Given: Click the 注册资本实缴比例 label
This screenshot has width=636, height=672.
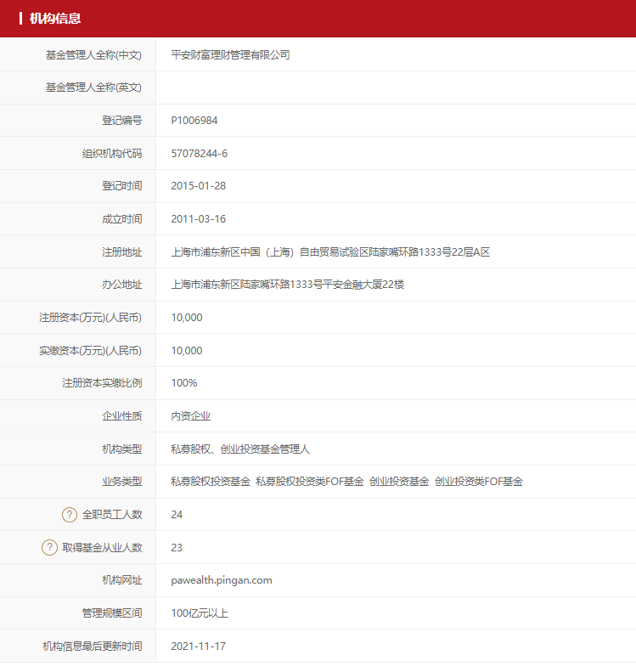Looking at the screenshot, I should pos(103,383).
